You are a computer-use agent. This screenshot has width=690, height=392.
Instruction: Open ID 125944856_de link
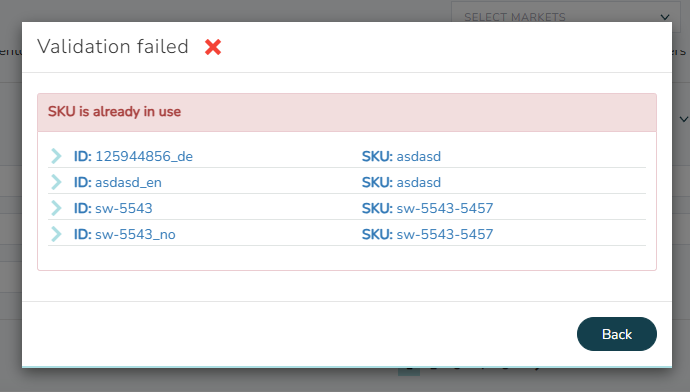click(x=133, y=156)
